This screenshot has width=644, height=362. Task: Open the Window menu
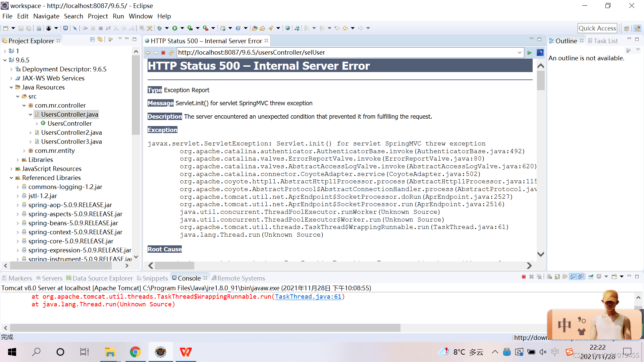[x=141, y=16]
